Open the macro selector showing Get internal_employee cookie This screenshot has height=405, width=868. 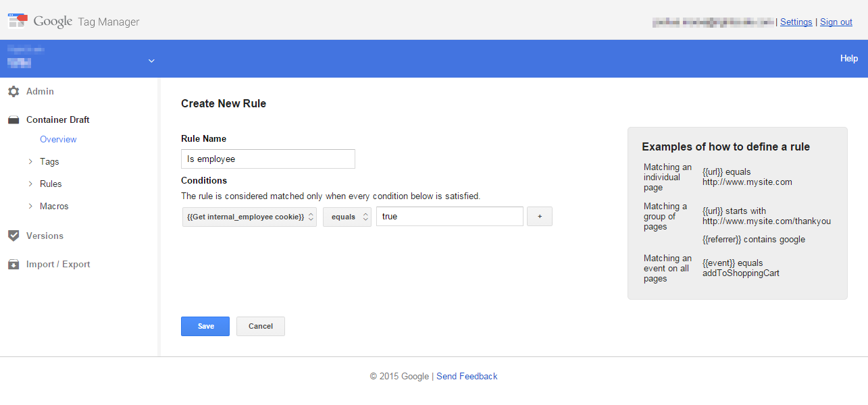pos(249,216)
